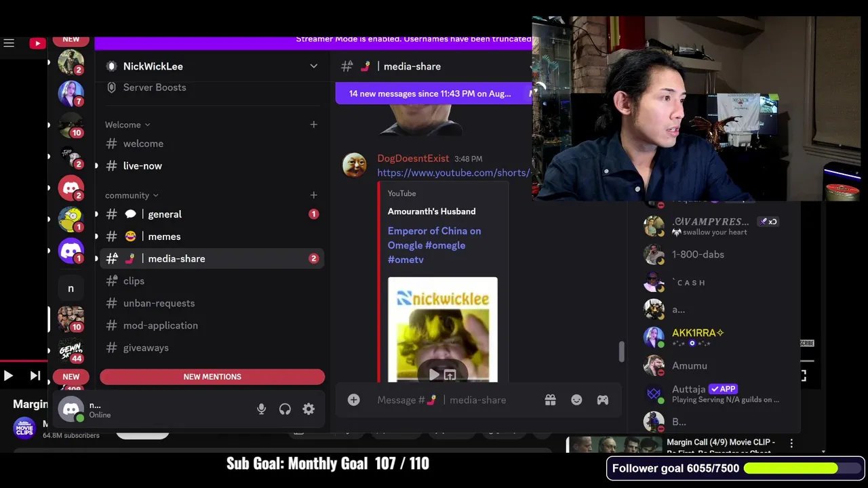Image resolution: width=868 pixels, height=488 pixels.
Task: Open the red Discord logo server
Action: (71, 188)
